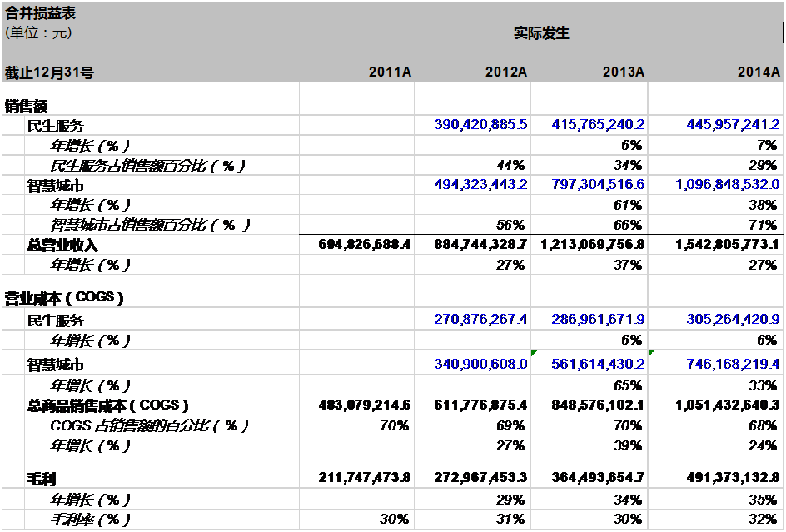Click the 营业成本 (COGS) section heading

click(x=65, y=298)
